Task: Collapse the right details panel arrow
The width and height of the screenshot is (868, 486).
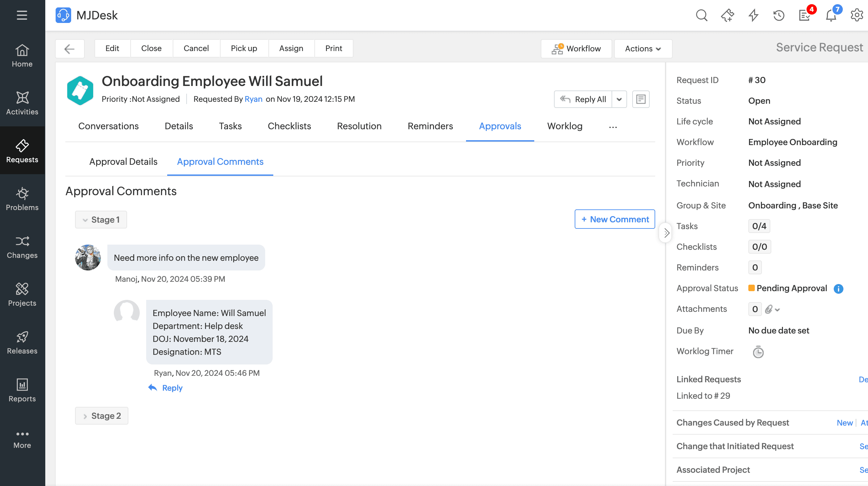Action: point(666,233)
